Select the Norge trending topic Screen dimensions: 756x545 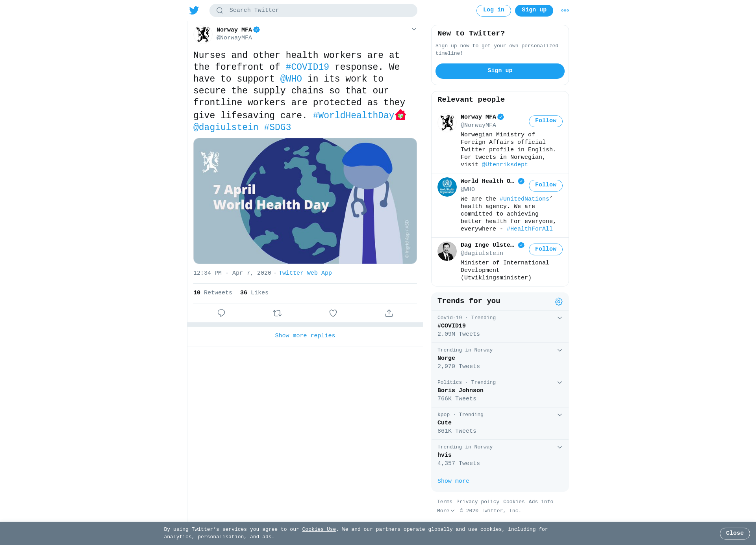[x=500, y=359]
